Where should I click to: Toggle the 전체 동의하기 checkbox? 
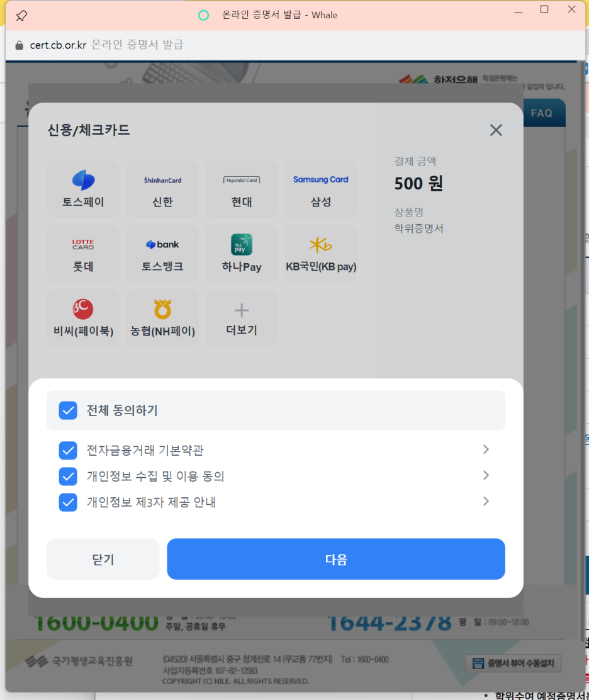coord(68,410)
